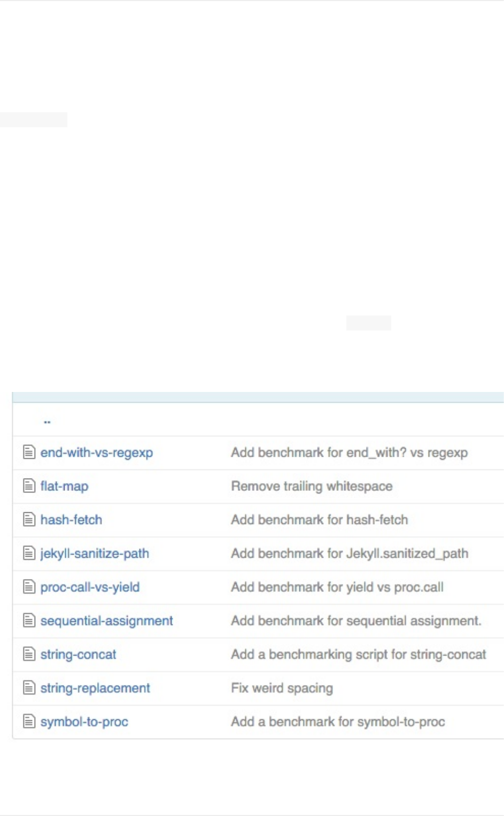Screen dimensions: 504x816
Task: Click the file icon next to flat-map
Action: [x=29, y=486]
